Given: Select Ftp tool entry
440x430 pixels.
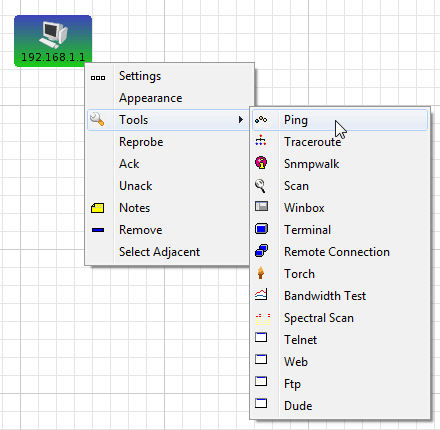Looking at the screenshot, I should 339,384.
